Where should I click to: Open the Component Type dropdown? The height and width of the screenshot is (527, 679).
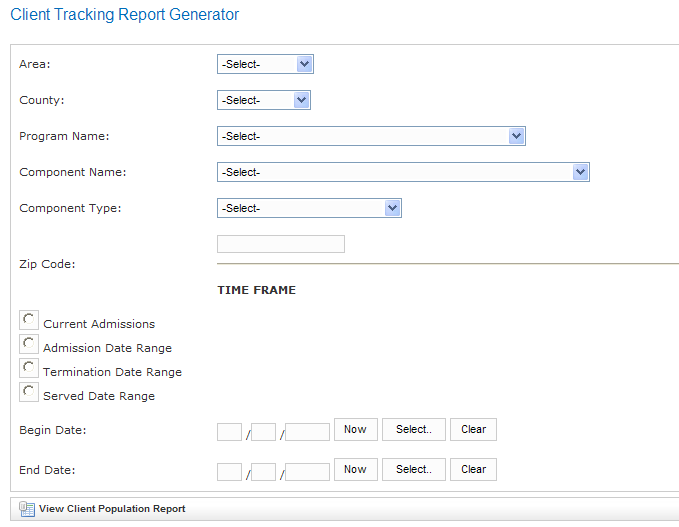(309, 208)
